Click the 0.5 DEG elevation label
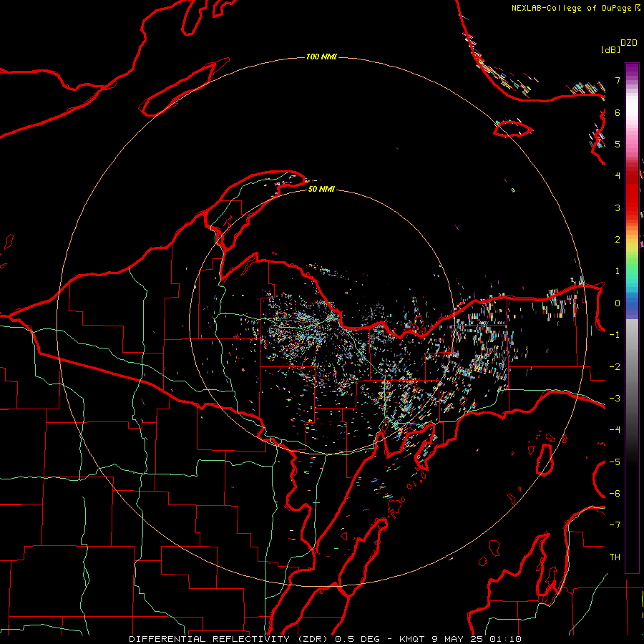Viewport: 644px width, 644px height. [x=358, y=639]
